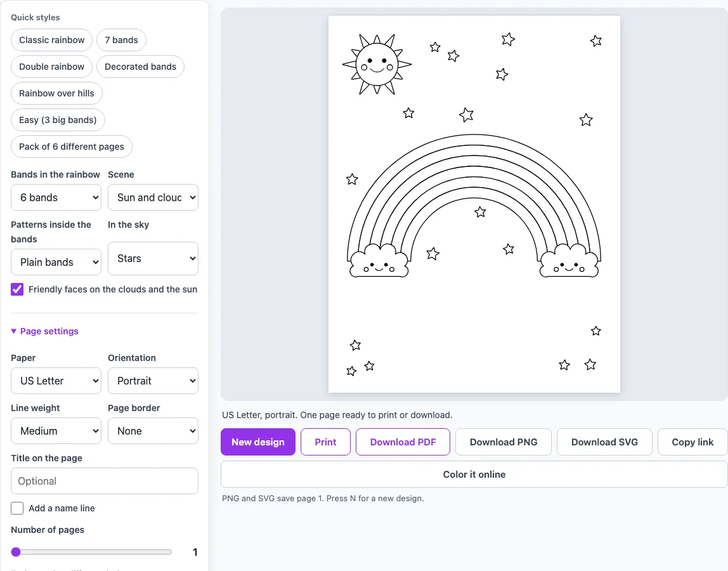Screen dimensions: 728x571
Task: Download the page as PDF
Action: point(403,442)
